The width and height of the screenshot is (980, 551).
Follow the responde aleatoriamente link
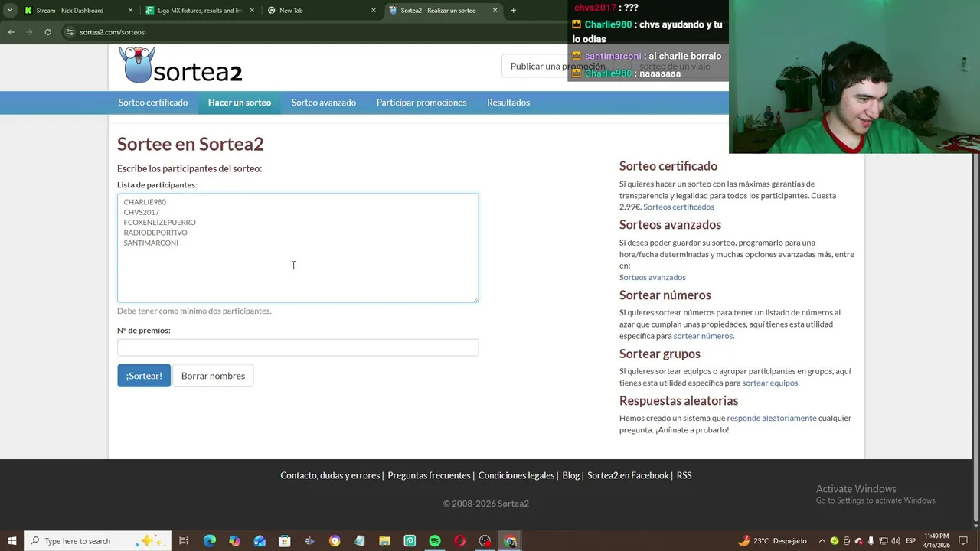click(772, 418)
